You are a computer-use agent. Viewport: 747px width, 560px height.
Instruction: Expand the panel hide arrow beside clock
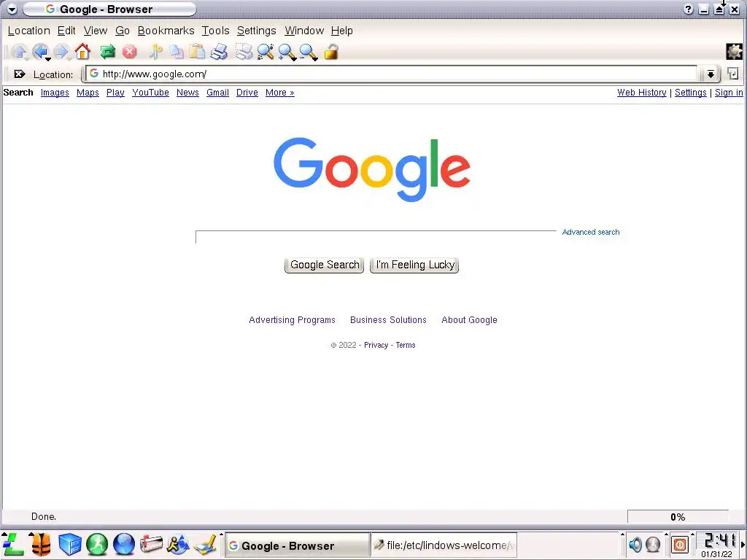pyautogui.click(x=743, y=544)
